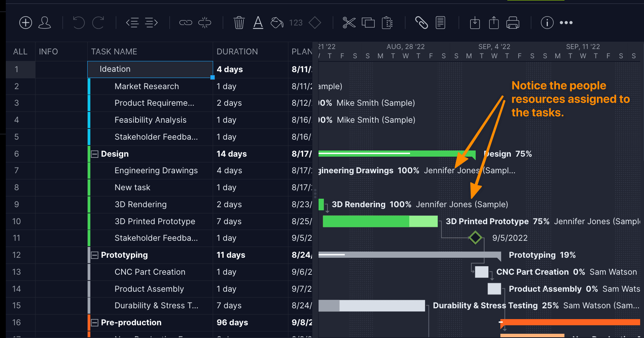This screenshot has width=644, height=338.
Task: Select the ALL column header
Action: (20, 52)
